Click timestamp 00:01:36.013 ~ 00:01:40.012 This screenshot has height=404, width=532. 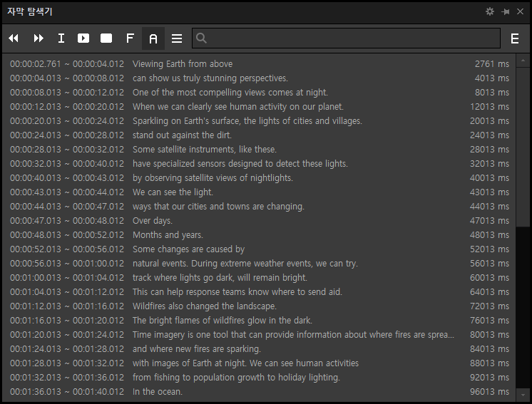pos(67,391)
